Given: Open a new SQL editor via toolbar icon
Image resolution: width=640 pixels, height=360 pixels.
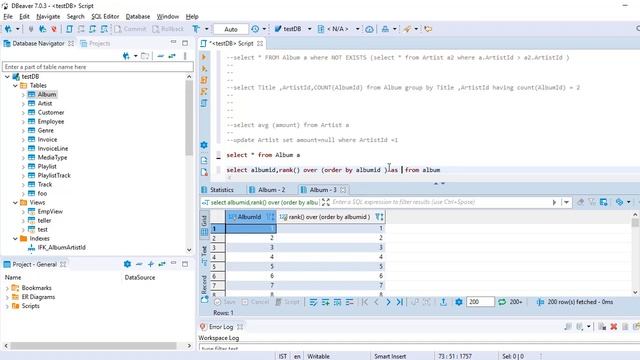Looking at the screenshot, I should (x=69, y=29).
